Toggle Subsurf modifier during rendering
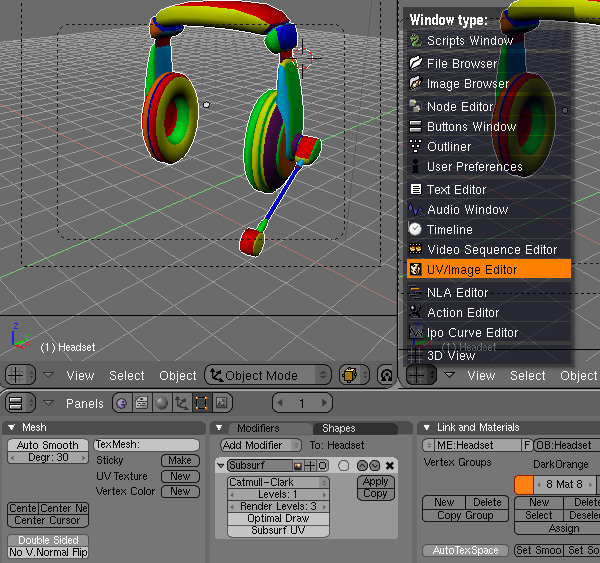The height and width of the screenshot is (563, 600). pos(298,465)
